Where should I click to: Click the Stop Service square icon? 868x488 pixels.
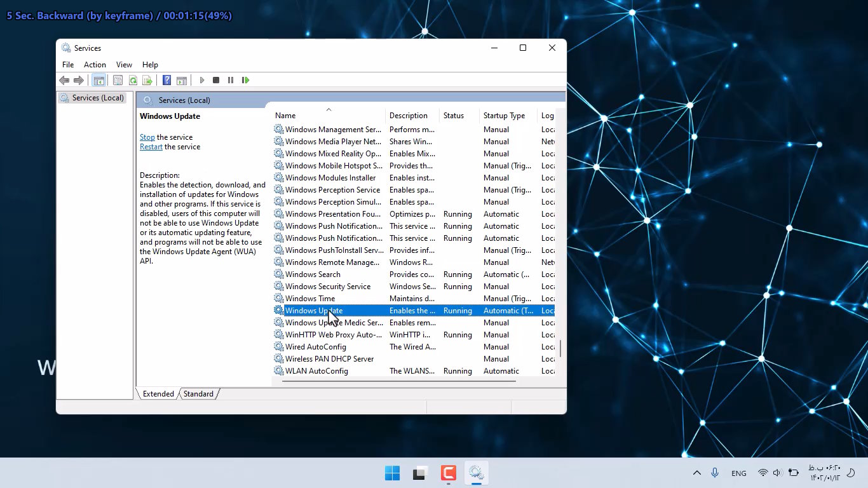216,80
